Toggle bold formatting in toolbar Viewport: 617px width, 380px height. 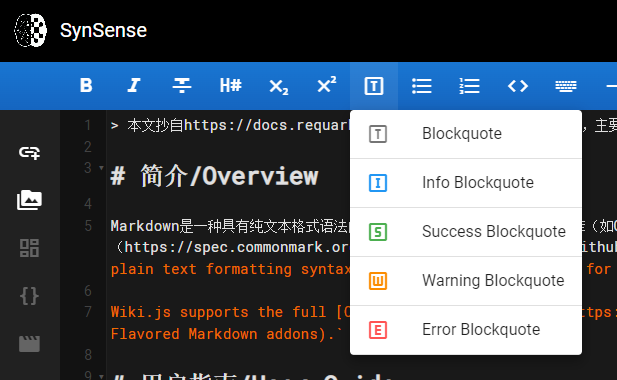click(86, 85)
